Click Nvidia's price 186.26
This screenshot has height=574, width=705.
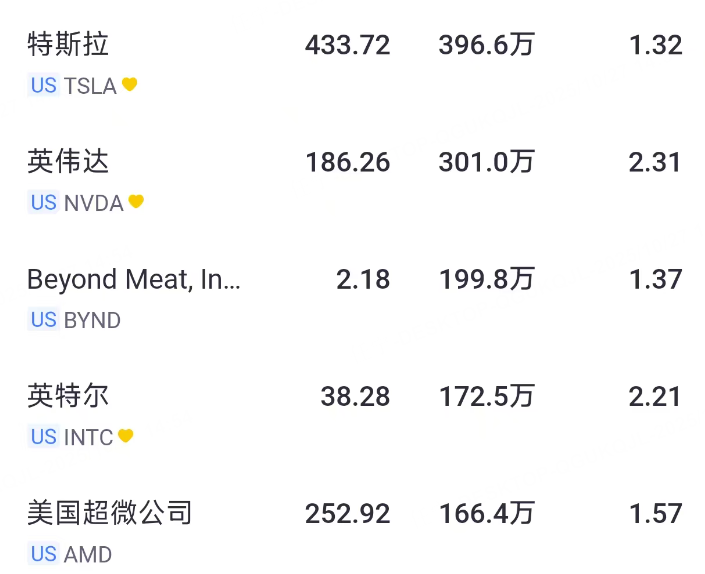coord(347,162)
